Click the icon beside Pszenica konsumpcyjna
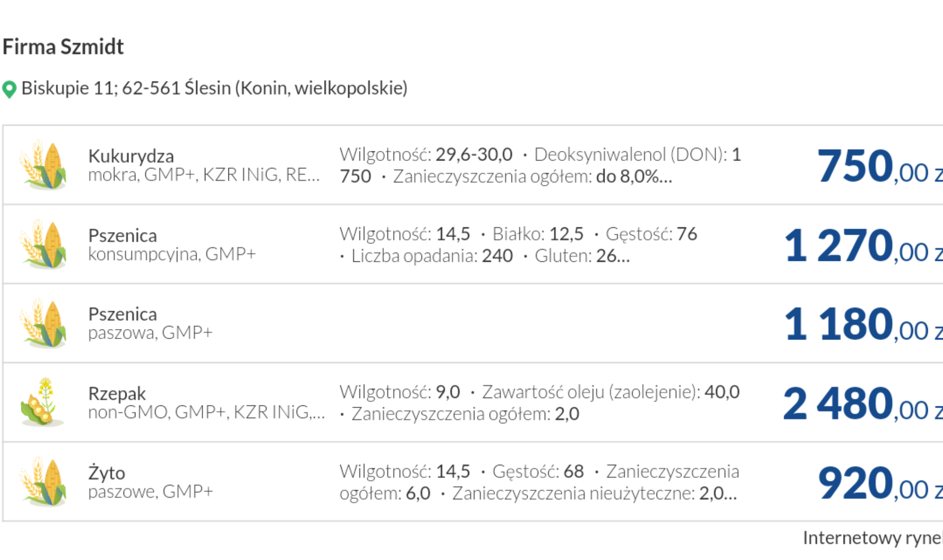943x560 pixels. pyautogui.click(x=43, y=244)
